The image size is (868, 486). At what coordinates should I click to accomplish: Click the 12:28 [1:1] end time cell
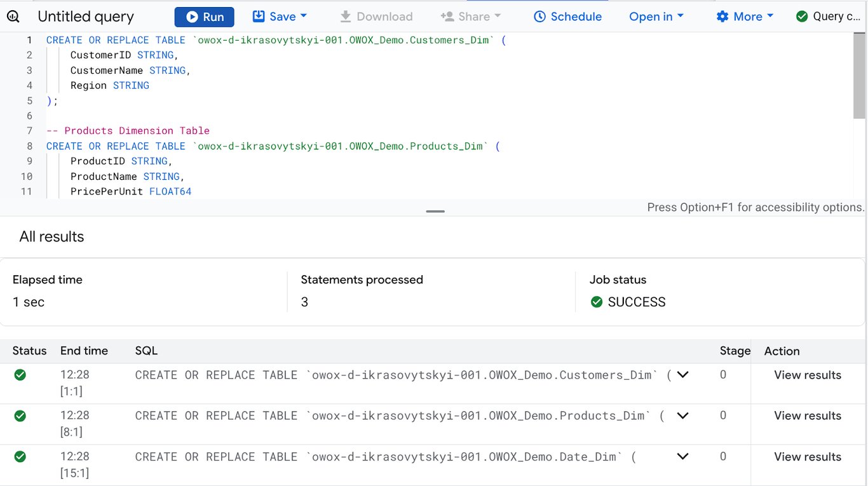(x=75, y=382)
